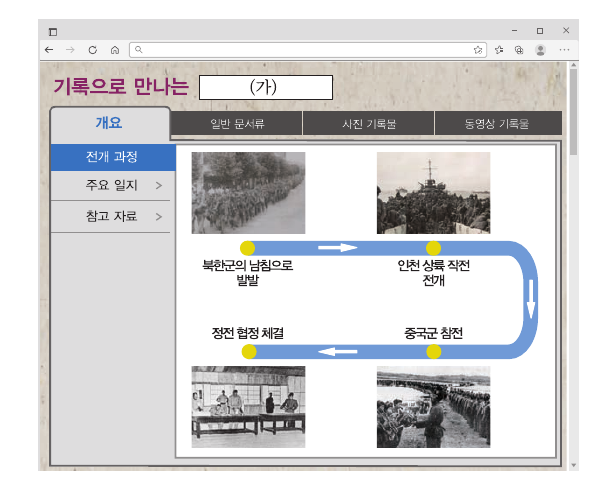
Task: Open the collections icon
Action: click(519, 50)
